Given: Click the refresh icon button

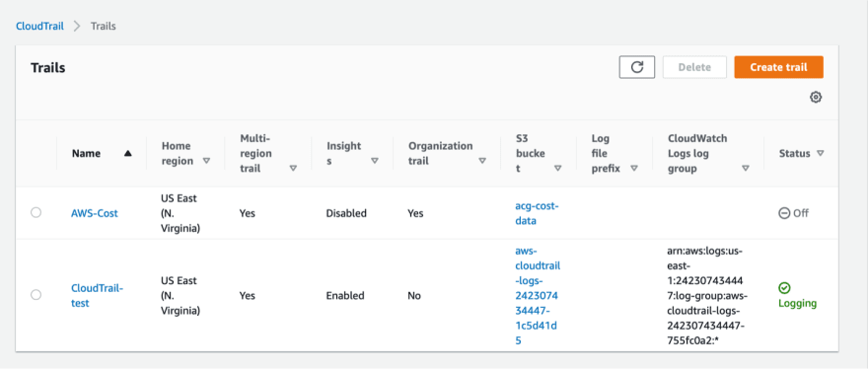Looking at the screenshot, I should [637, 67].
